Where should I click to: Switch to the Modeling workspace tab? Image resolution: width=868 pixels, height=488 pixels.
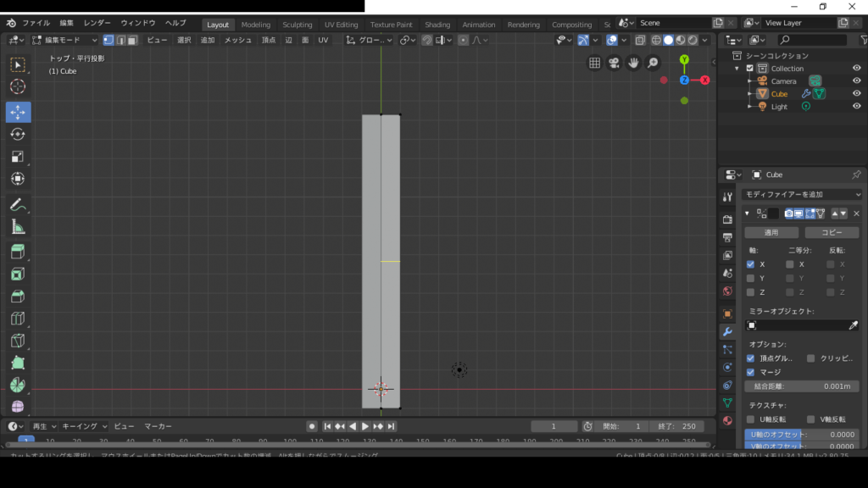pos(255,25)
